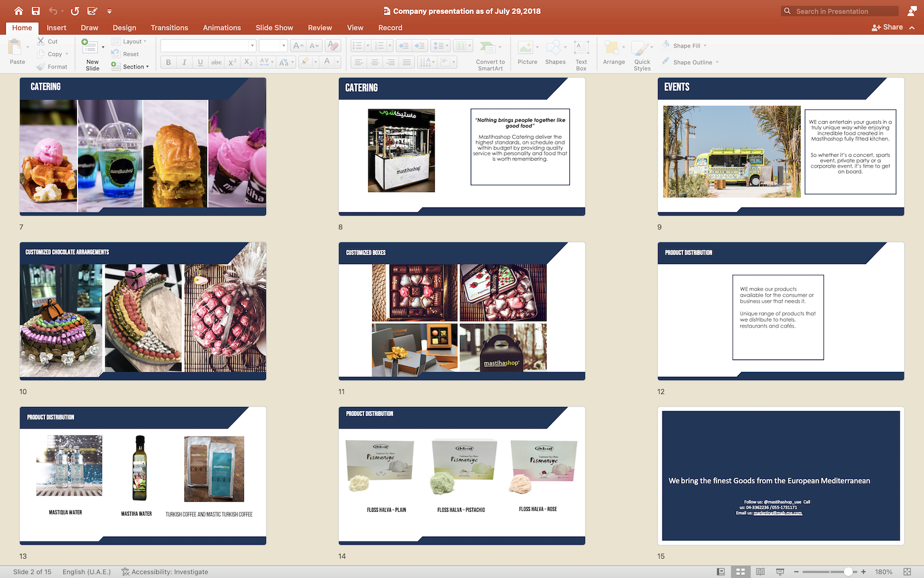Save the presentation with the floppy icon

pyautogui.click(x=36, y=11)
